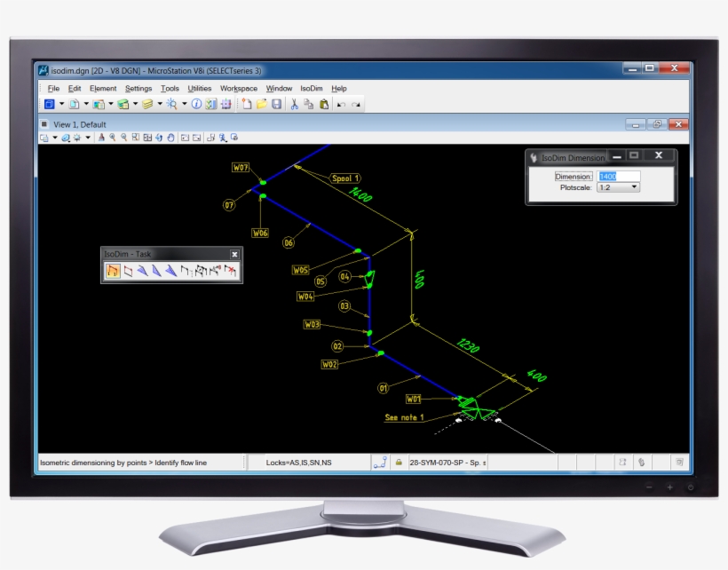
Task: Click the Saved Views icon
Action: pyautogui.click(x=226, y=104)
